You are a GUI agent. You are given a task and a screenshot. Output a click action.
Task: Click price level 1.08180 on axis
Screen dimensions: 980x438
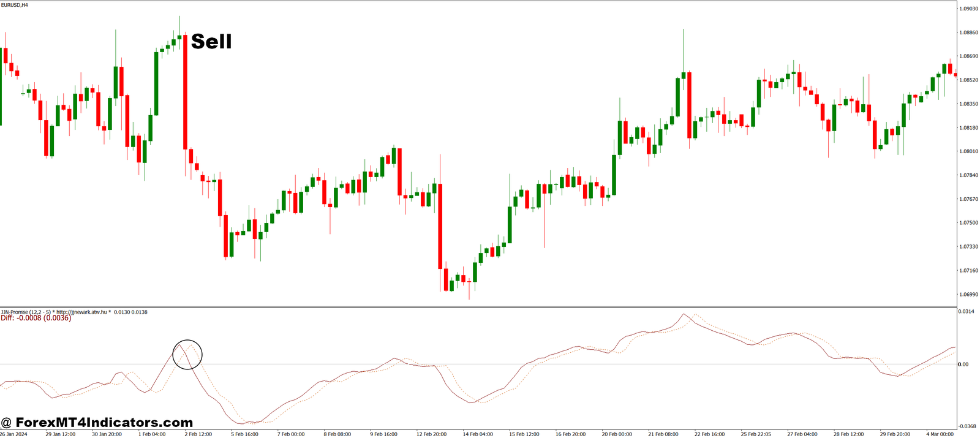pos(968,128)
